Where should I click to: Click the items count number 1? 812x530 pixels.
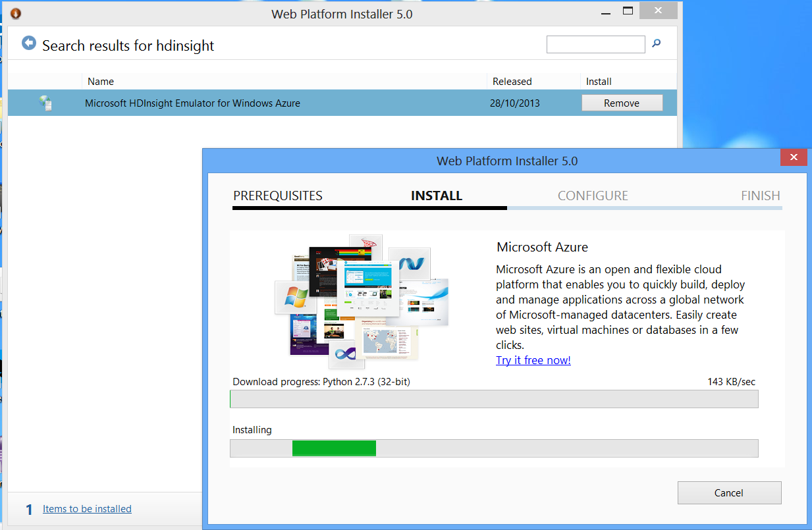click(29, 509)
